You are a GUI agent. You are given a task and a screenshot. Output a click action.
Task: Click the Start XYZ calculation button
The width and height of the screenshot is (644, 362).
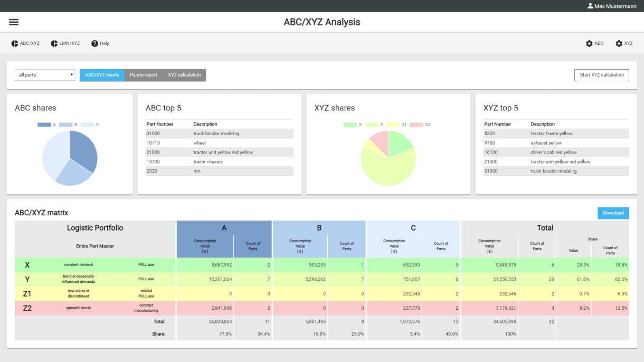[x=601, y=75]
